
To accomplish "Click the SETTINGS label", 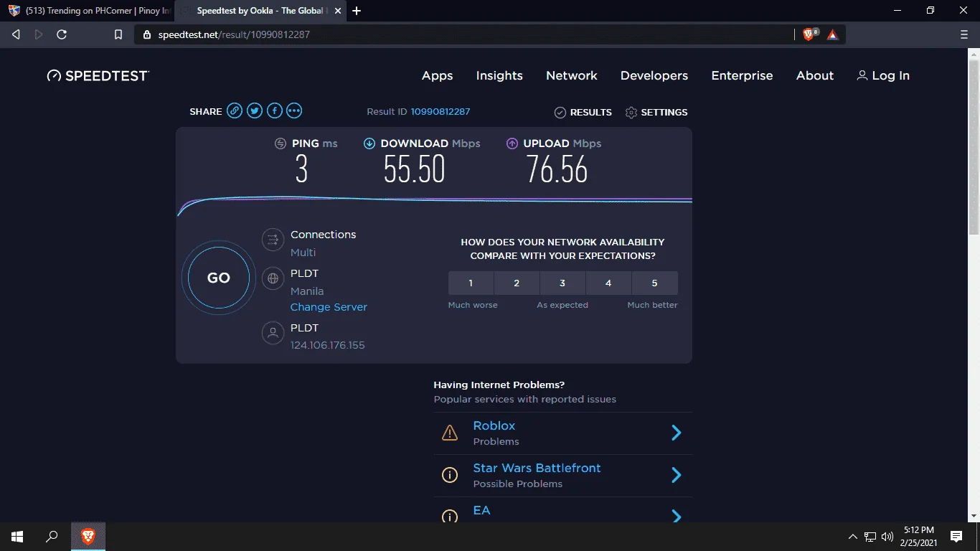I will (x=664, y=113).
